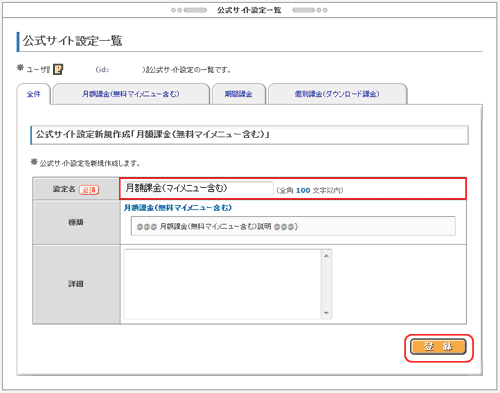Click the 詳細 textarea scroll down arrow
Screen dimensions: 500x393
(x=326, y=313)
